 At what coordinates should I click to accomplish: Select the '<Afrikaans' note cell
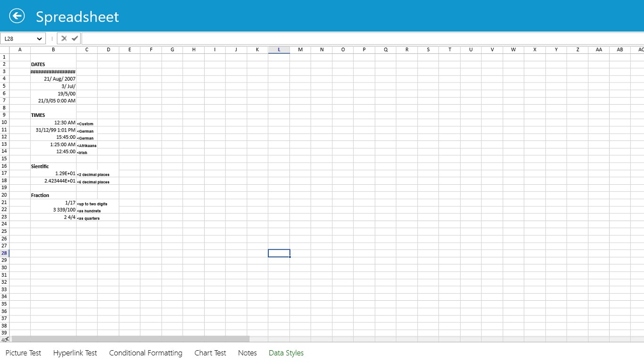(87, 144)
